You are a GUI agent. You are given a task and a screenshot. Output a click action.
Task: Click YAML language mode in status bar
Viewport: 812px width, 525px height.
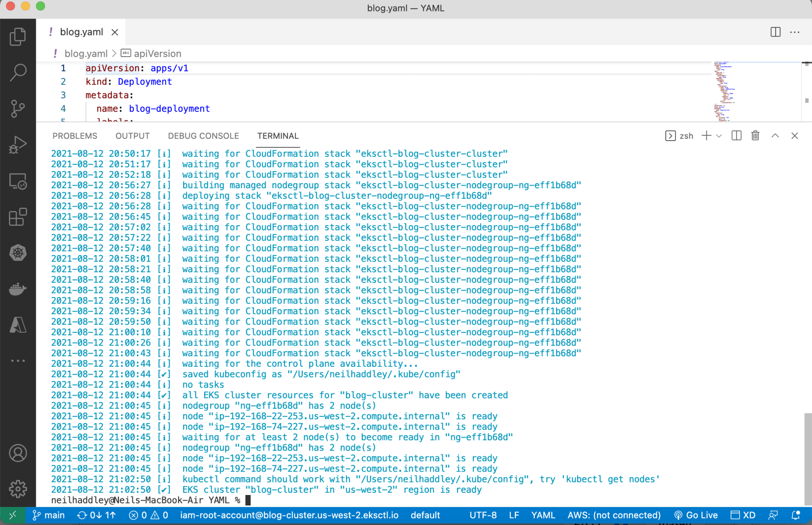[543, 515]
